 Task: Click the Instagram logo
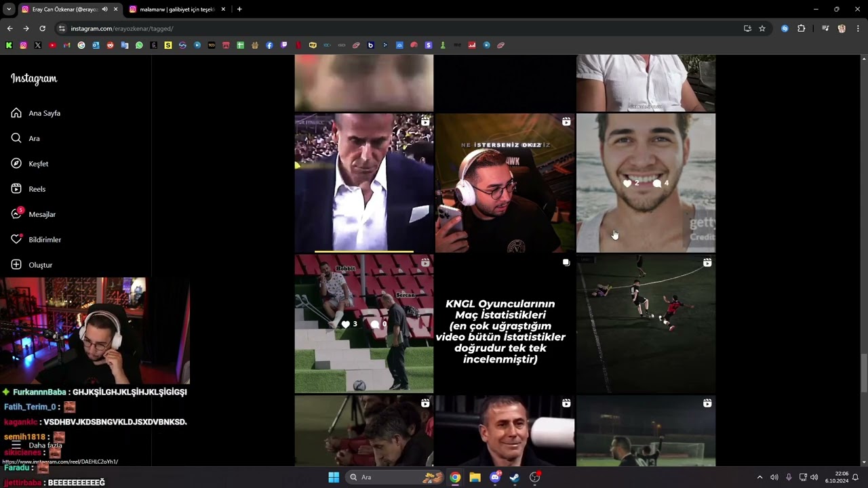[x=34, y=79]
